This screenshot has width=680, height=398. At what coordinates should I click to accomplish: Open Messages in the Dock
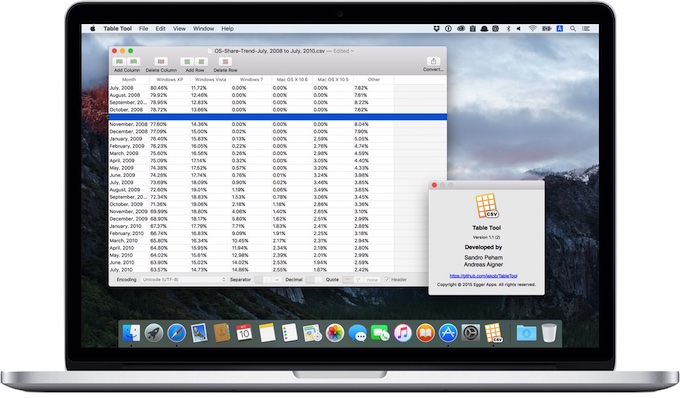[x=357, y=333]
